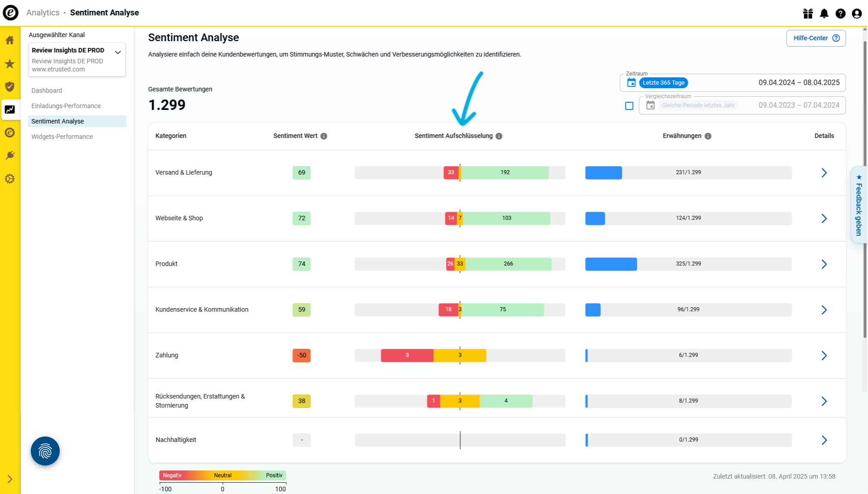This screenshot has height=494, width=868.
Task: Select the Analytics chart icon in sidebar
Action: click(9, 109)
